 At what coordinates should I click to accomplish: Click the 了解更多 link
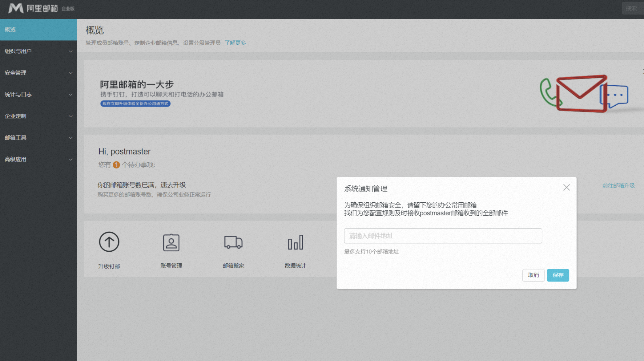[235, 43]
